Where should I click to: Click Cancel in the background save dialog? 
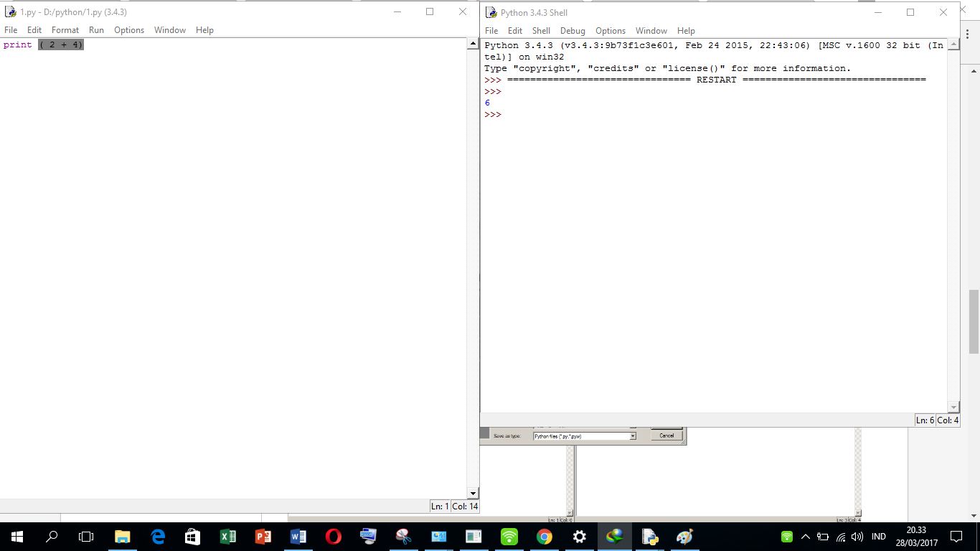(x=666, y=435)
